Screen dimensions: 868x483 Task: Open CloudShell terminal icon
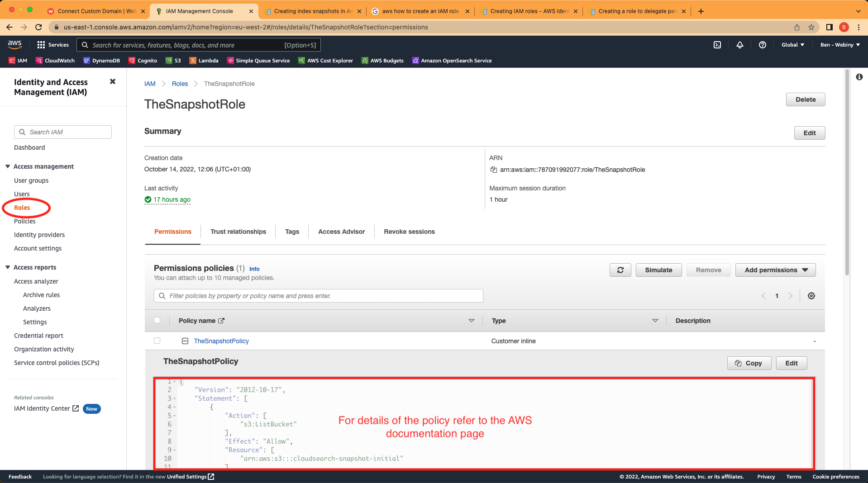[717, 45]
